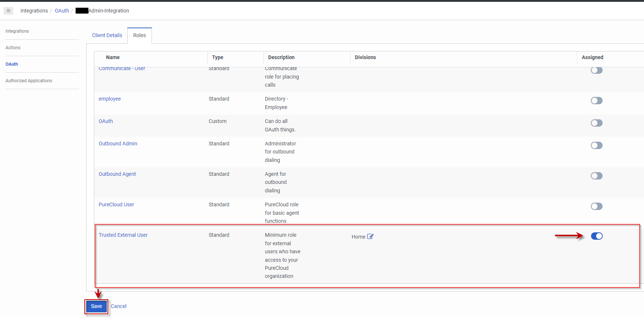Image resolution: width=644 pixels, height=319 pixels.
Task: Sort by the Name column header
Action: point(113,57)
